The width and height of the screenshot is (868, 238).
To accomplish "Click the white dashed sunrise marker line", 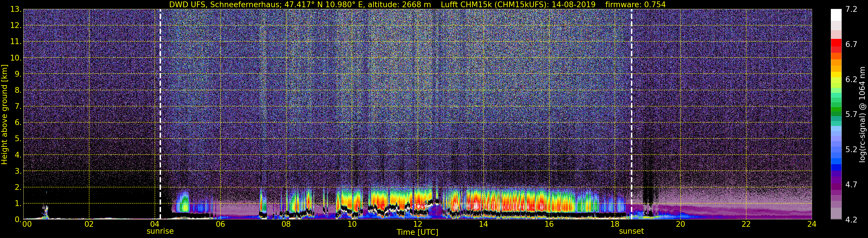I will (x=160, y=114).
